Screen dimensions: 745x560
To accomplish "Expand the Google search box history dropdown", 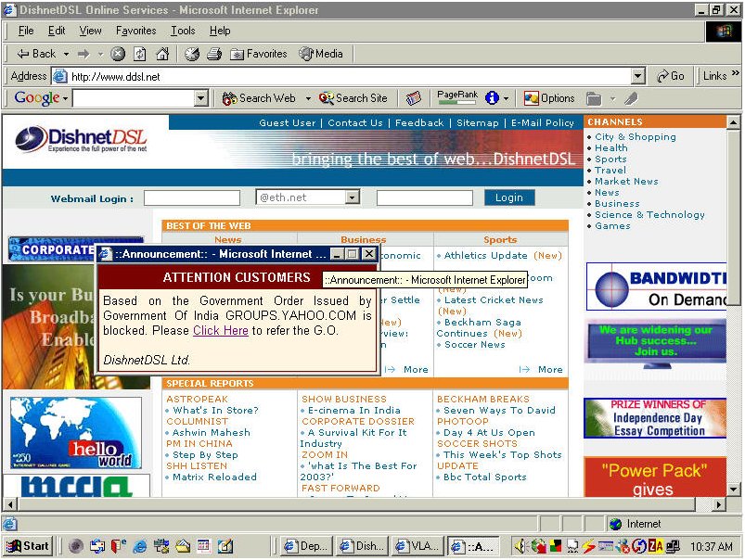I will click(201, 98).
